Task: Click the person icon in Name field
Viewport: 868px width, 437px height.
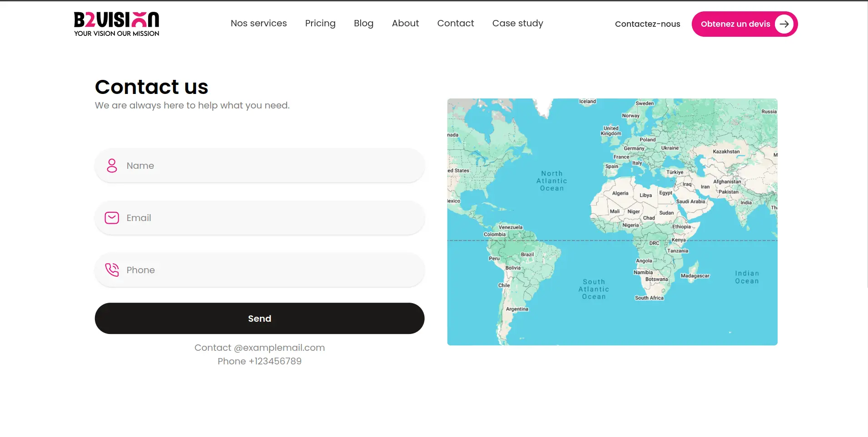Action: click(x=112, y=166)
